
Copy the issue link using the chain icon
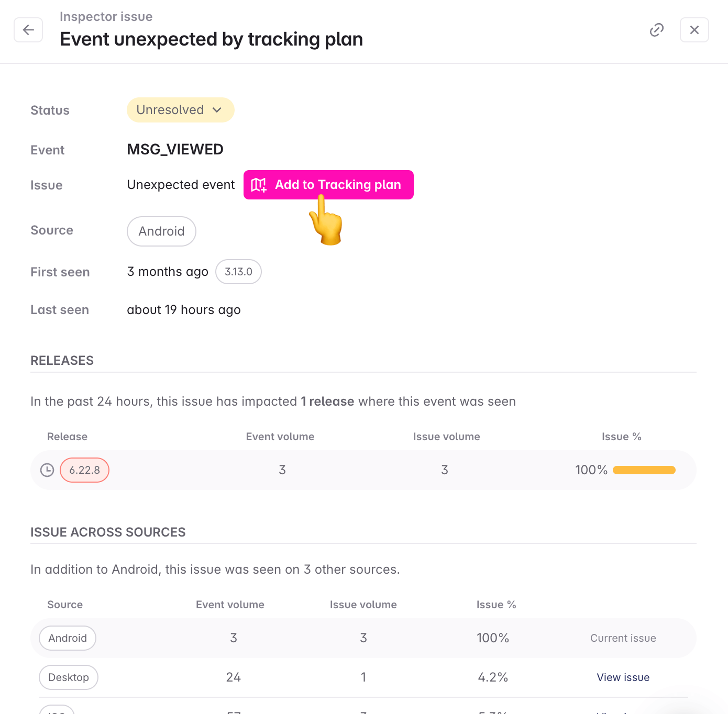pos(656,30)
